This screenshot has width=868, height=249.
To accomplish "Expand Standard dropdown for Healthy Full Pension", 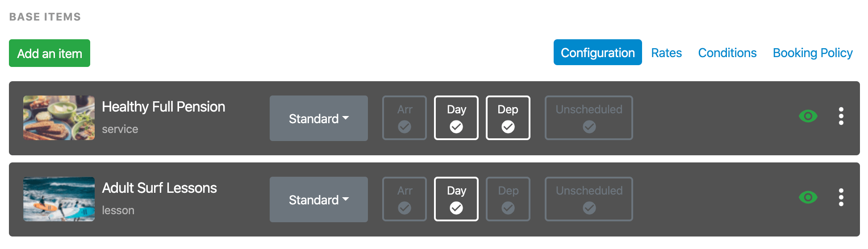I will 319,118.
